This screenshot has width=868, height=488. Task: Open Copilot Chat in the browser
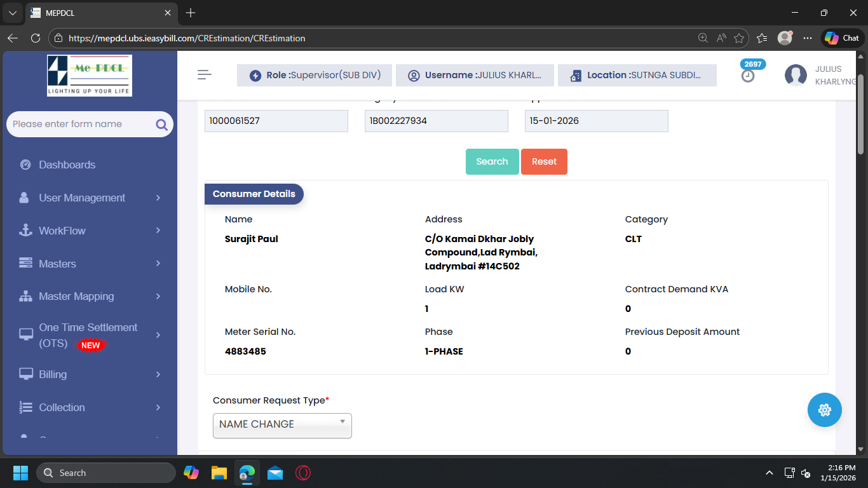[x=843, y=38]
